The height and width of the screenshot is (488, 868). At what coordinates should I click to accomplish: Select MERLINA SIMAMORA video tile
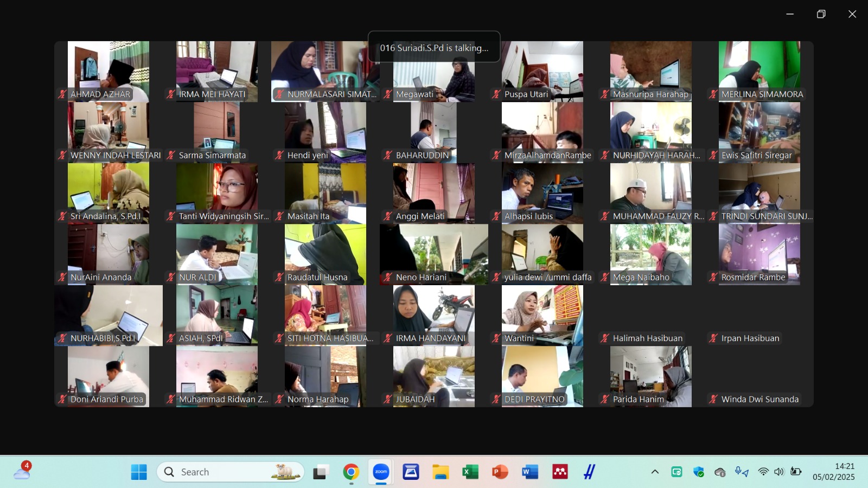click(759, 72)
